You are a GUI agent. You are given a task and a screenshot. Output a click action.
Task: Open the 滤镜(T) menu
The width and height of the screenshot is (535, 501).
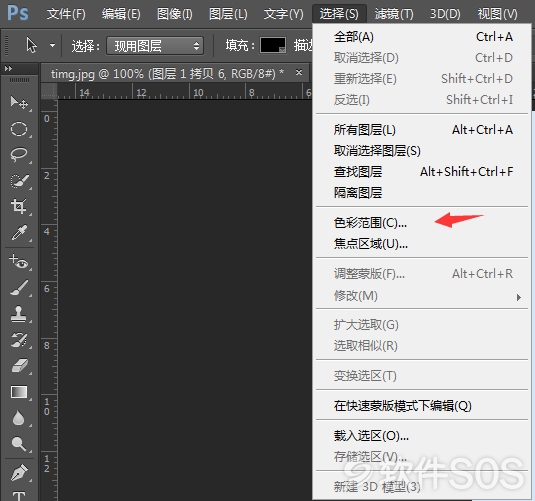tap(394, 14)
